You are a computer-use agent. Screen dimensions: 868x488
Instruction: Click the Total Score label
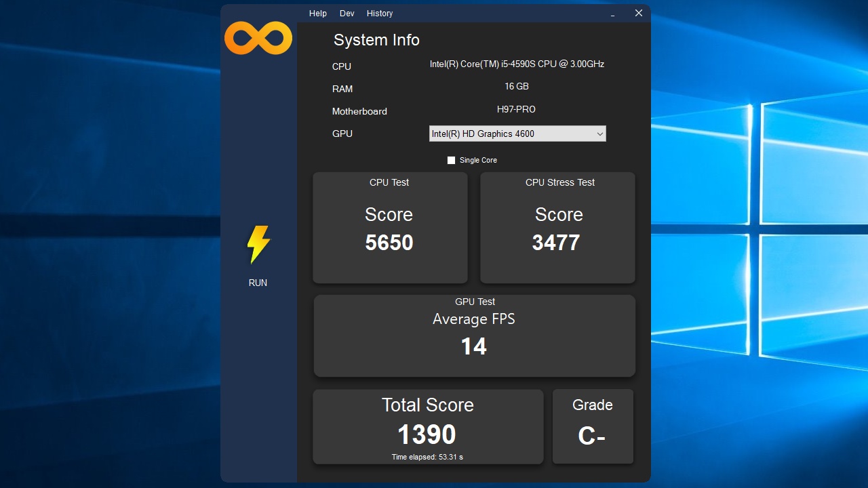[427, 405]
